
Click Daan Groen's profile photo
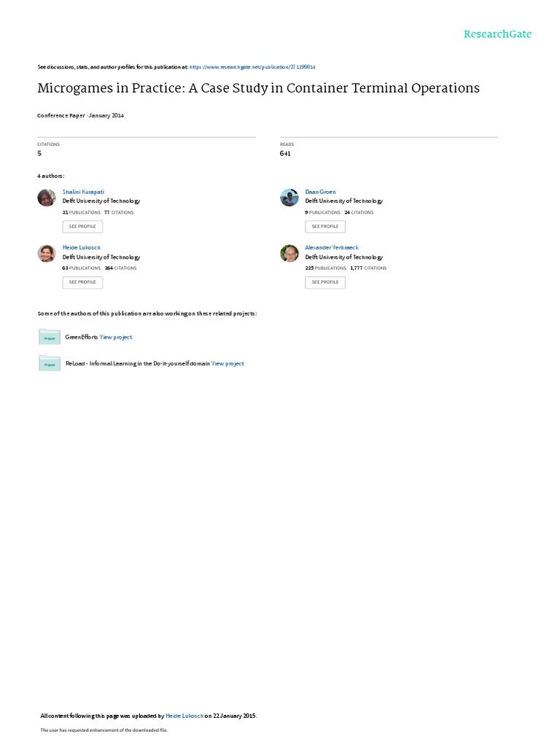click(x=289, y=197)
